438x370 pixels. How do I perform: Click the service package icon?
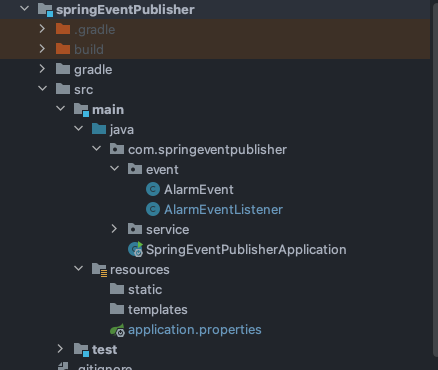[x=135, y=229]
